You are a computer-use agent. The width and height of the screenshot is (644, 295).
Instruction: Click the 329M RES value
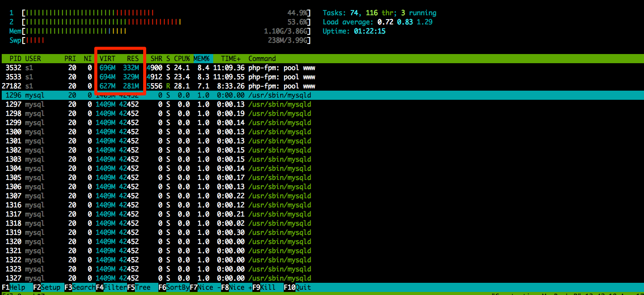(131, 77)
